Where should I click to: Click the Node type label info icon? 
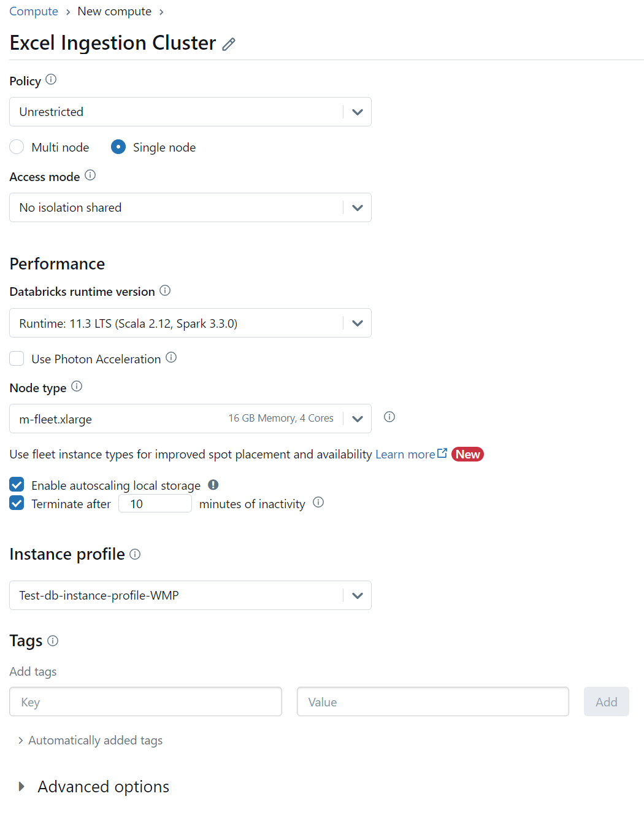click(x=77, y=387)
